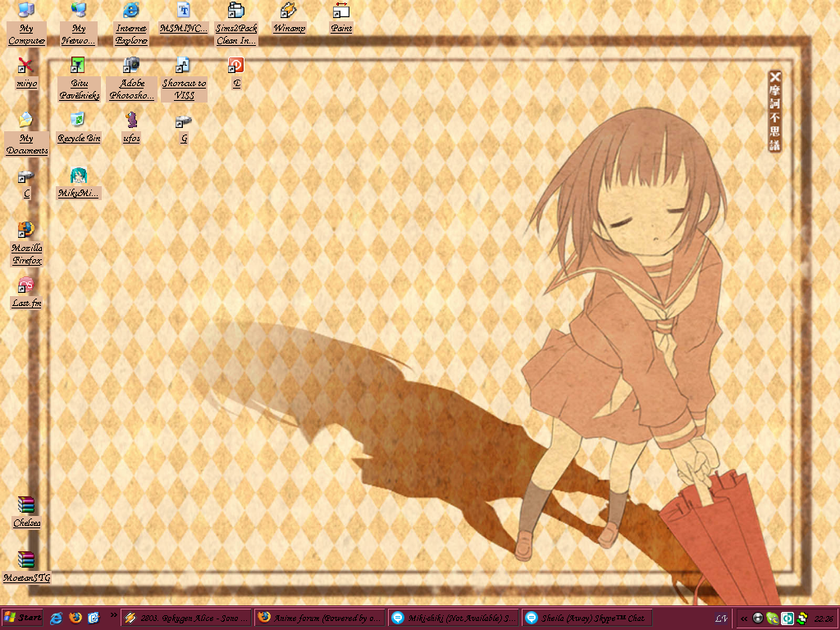Launch the Adobe Photoshop desktop shortcut
The width and height of the screenshot is (840, 630).
point(131,79)
